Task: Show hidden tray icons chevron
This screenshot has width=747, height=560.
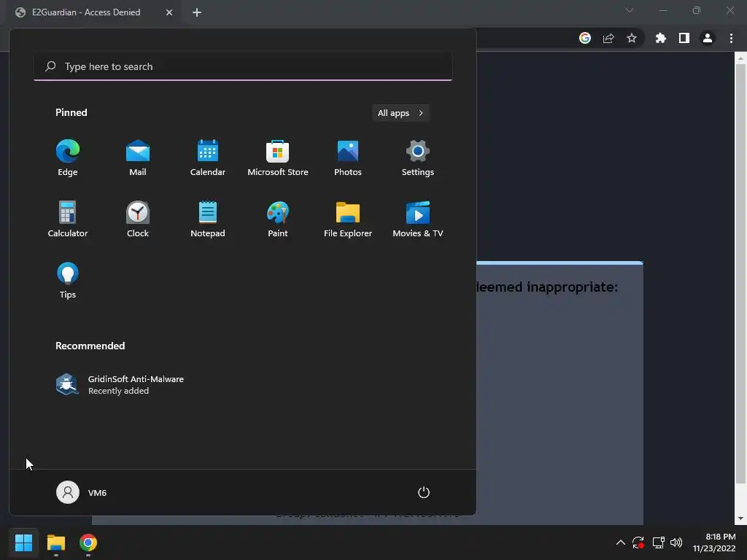Action: 620,542
